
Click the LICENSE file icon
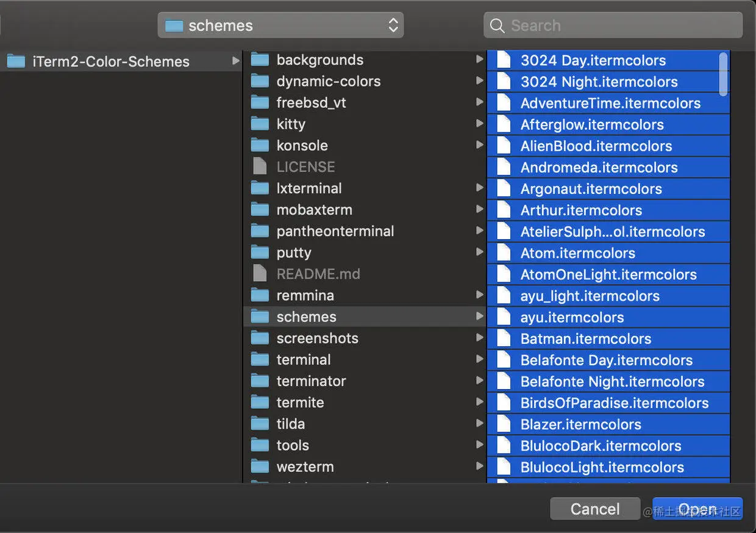coord(260,166)
